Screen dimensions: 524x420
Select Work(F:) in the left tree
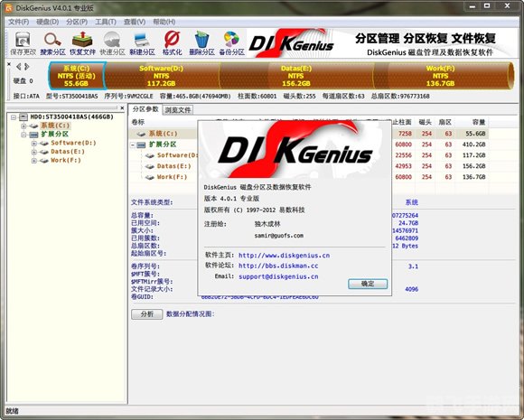(x=66, y=161)
